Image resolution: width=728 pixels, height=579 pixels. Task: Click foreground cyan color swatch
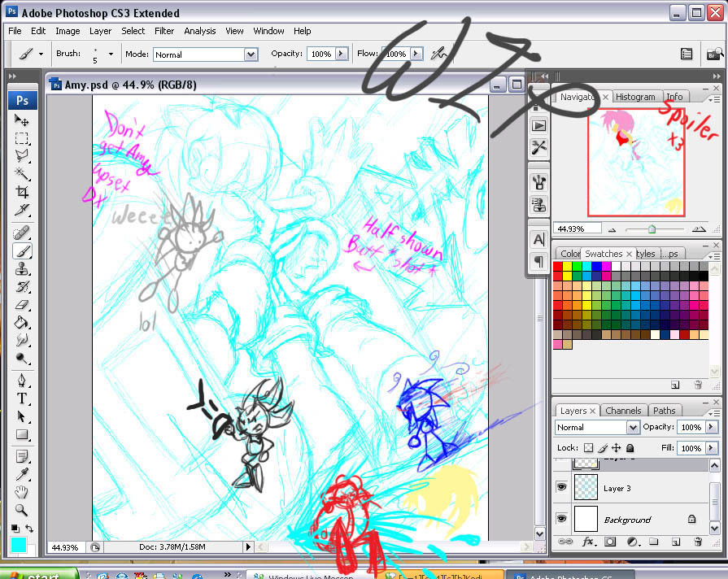click(x=19, y=545)
